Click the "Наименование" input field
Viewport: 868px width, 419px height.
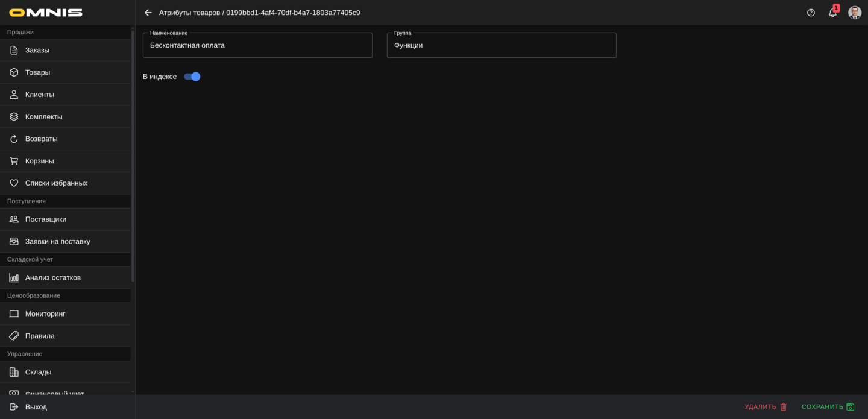click(257, 45)
